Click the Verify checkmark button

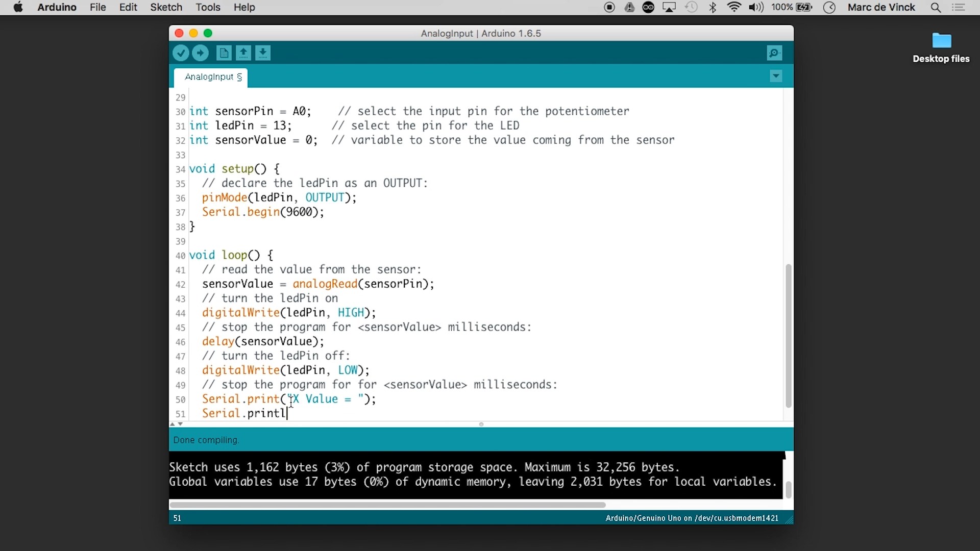click(x=181, y=53)
